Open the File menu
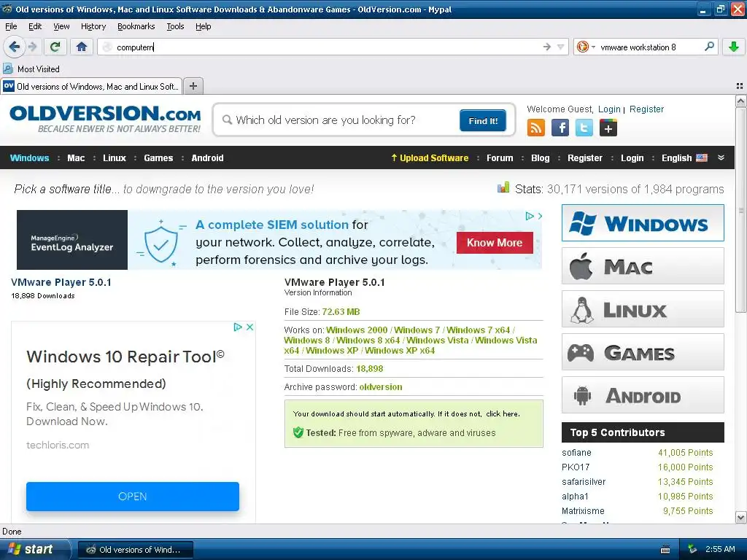Image resolution: width=747 pixels, height=560 pixels. coord(11,26)
